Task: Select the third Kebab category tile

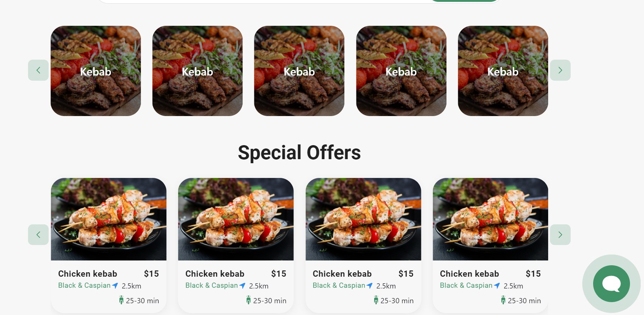Action: pos(299,71)
